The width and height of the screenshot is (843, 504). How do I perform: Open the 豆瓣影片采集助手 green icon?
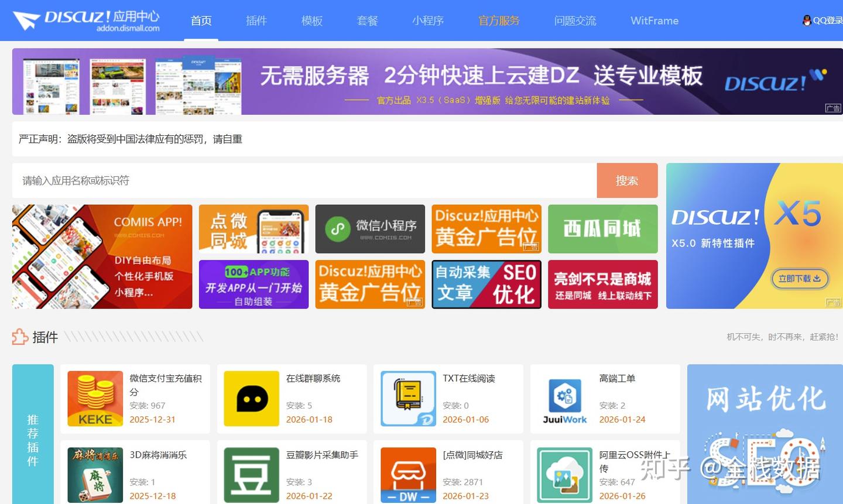252,475
